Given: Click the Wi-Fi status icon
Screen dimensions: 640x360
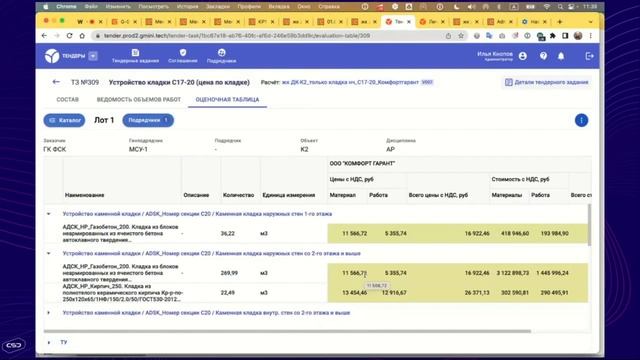Looking at the screenshot, I should tap(547, 7).
